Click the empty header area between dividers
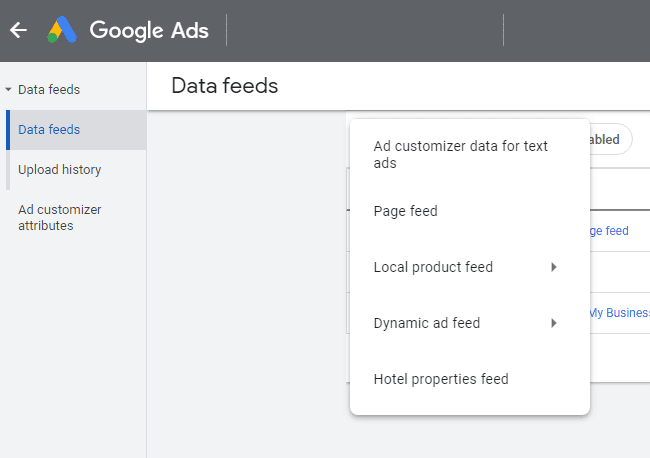This screenshot has height=458, width=650. coord(365,30)
